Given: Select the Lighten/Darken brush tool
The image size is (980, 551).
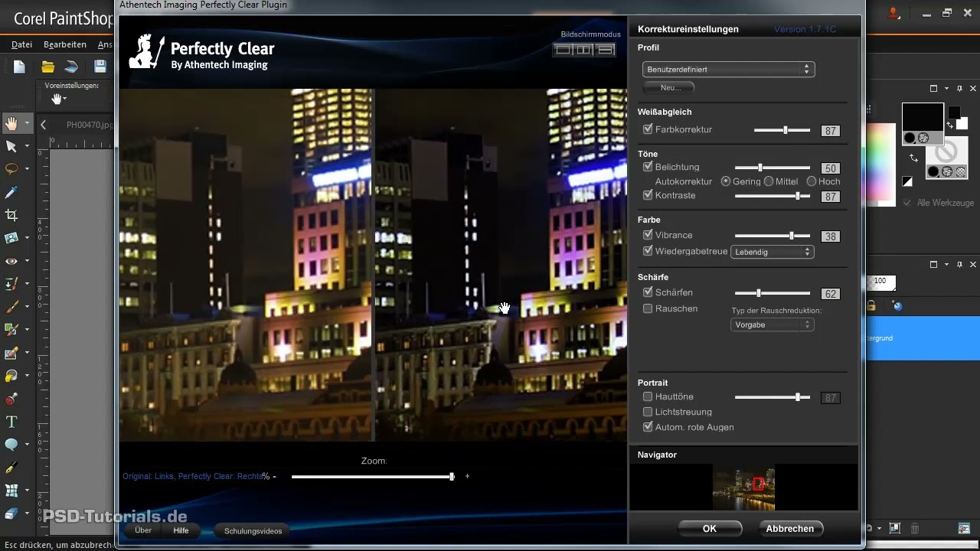Looking at the screenshot, I should point(11,330).
